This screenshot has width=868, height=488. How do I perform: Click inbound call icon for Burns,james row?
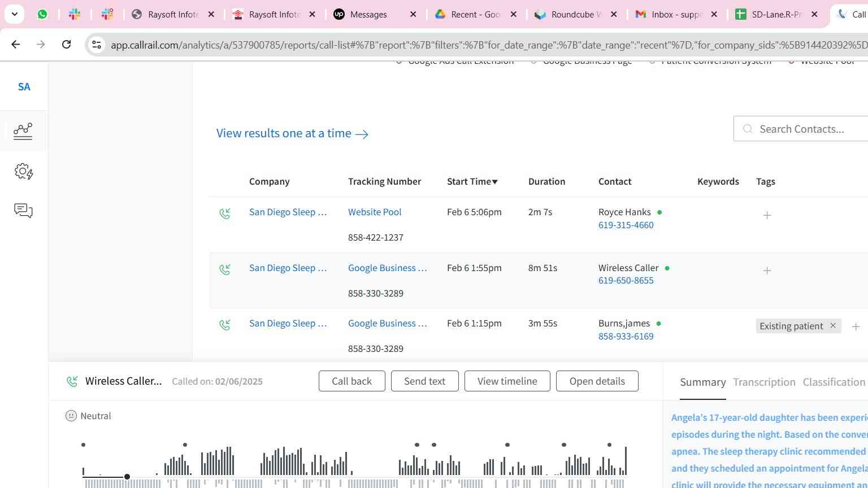[225, 325]
